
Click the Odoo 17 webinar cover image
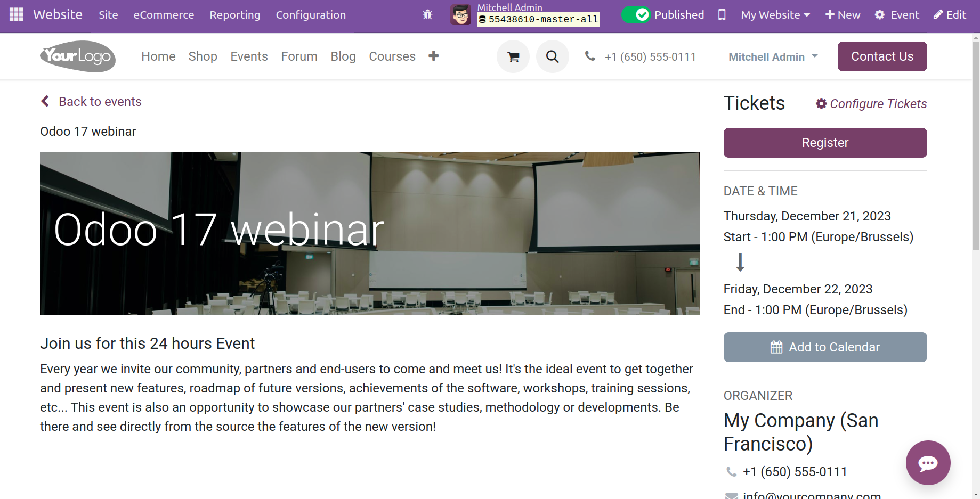tap(369, 233)
